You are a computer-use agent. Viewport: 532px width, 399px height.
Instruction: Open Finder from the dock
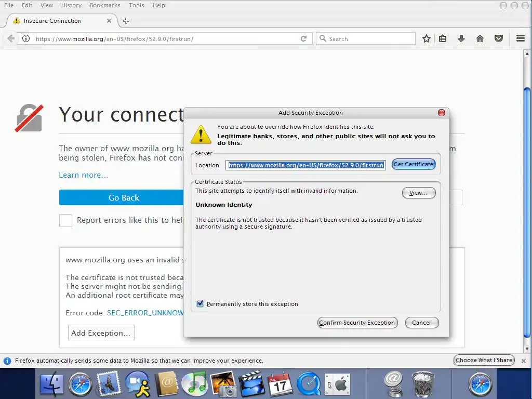coord(51,385)
